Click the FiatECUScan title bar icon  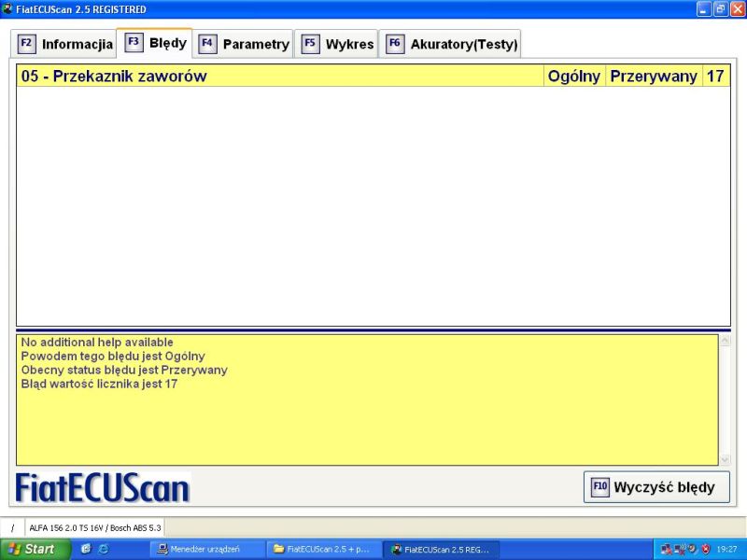(7, 8)
